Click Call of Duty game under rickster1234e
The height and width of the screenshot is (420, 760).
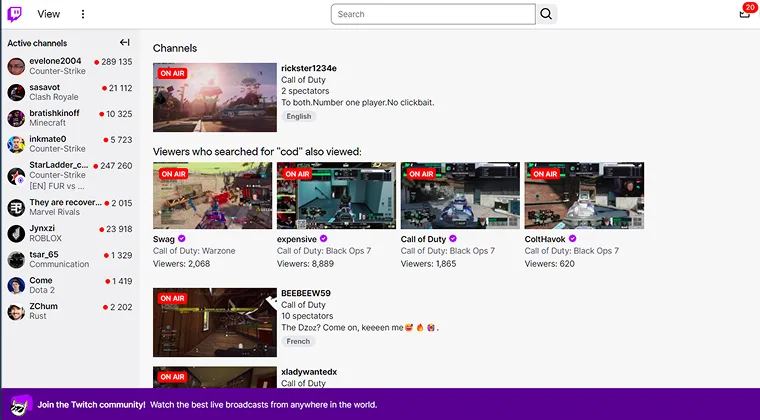tap(303, 80)
